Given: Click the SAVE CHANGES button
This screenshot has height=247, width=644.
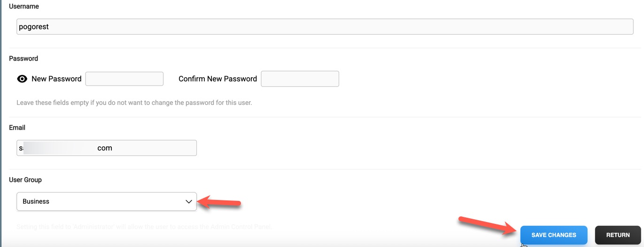Looking at the screenshot, I should point(553,235).
